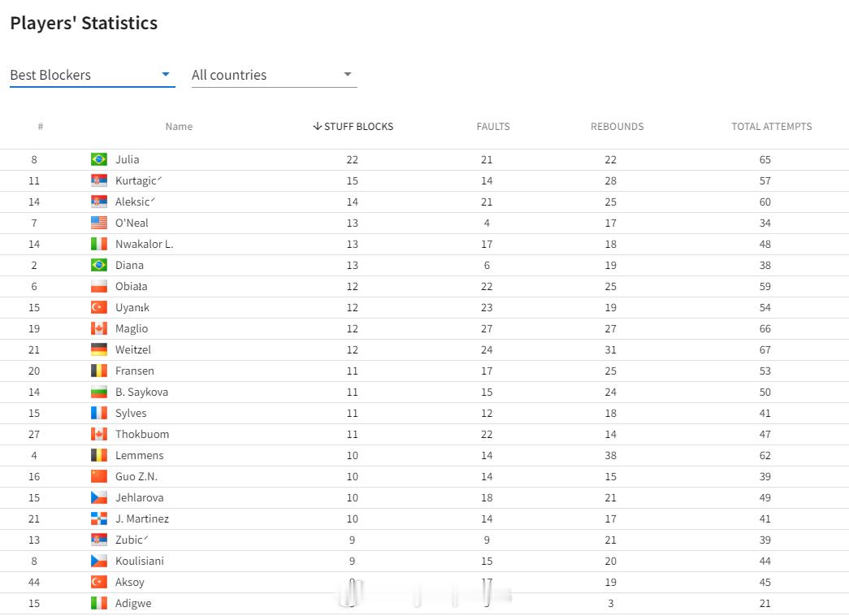
Task: Expand the All countries filter
Action: (274, 75)
